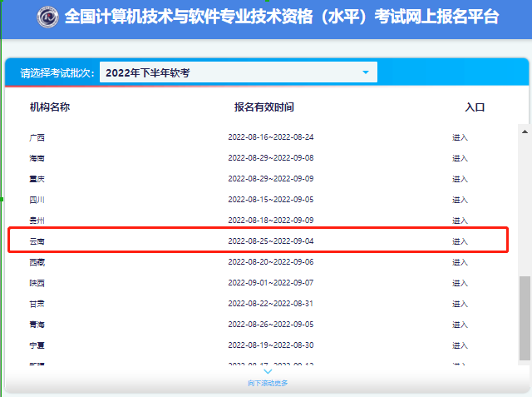Screen dimensions: 532x397
Task: Open the exam batch dropdown arrow
Action: [x=365, y=73]
